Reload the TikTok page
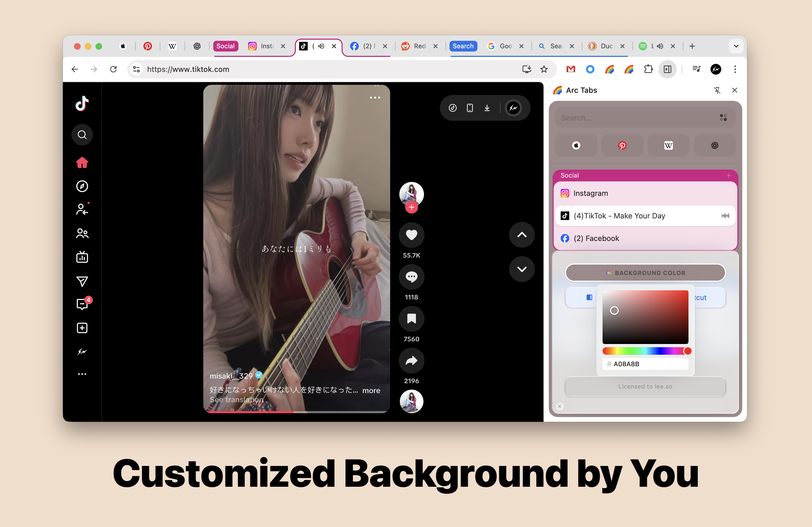The height and width of the screenshot is (527, 812). click(x=113, y=69)
